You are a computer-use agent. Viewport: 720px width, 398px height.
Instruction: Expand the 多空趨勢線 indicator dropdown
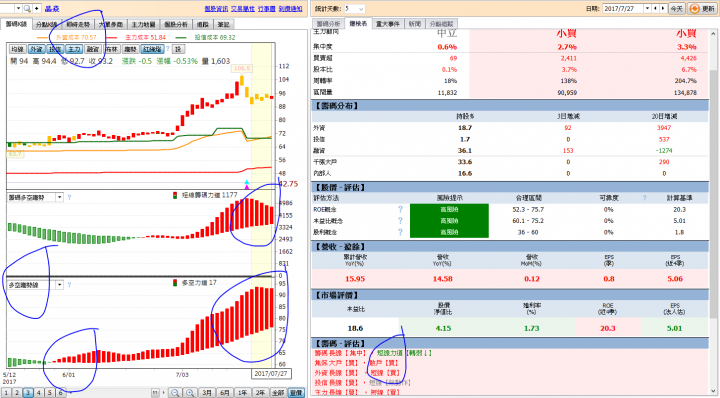59,285
